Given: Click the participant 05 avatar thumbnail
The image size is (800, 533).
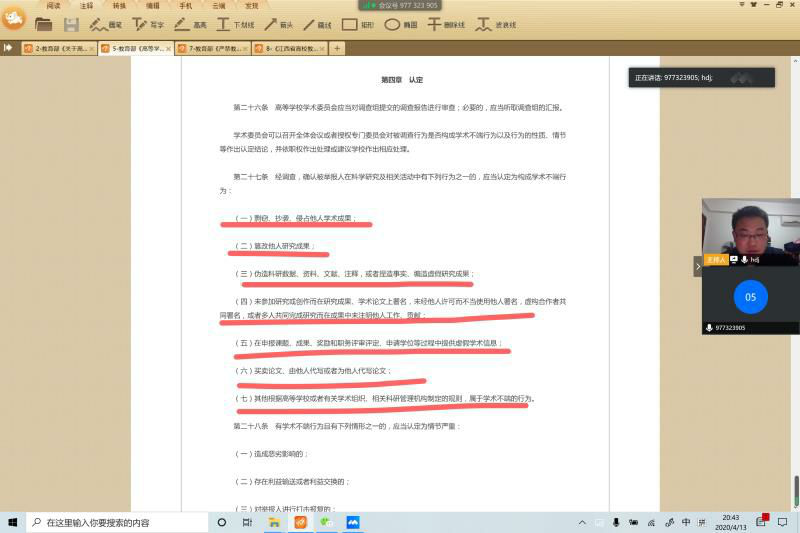Looking at the screenshot, I should (750, 297).
